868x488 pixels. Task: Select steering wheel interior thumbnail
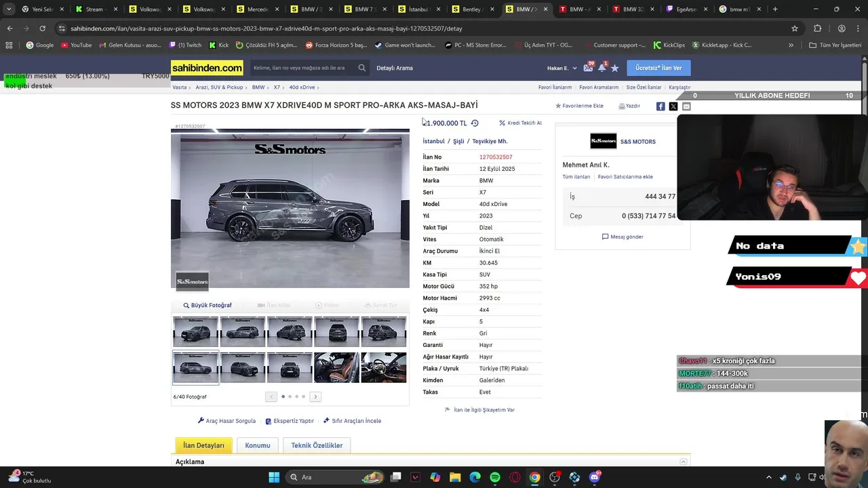384,367
